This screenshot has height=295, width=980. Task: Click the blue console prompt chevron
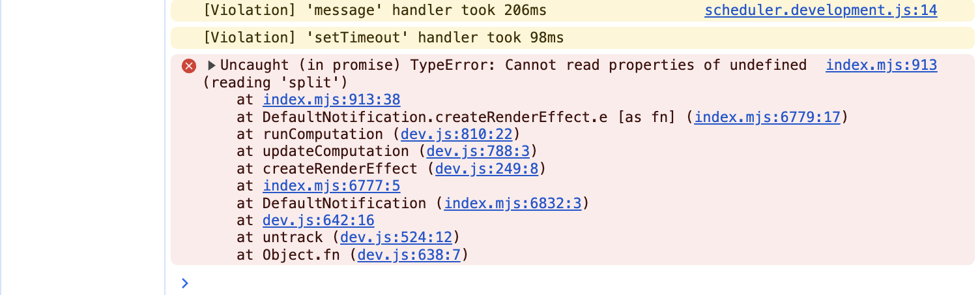[185, 283]
